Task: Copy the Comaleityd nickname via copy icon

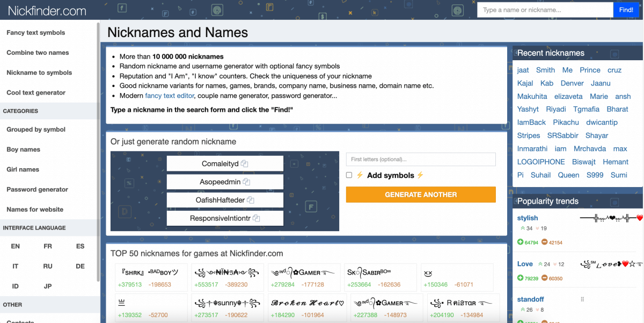Action: [244, 164]
